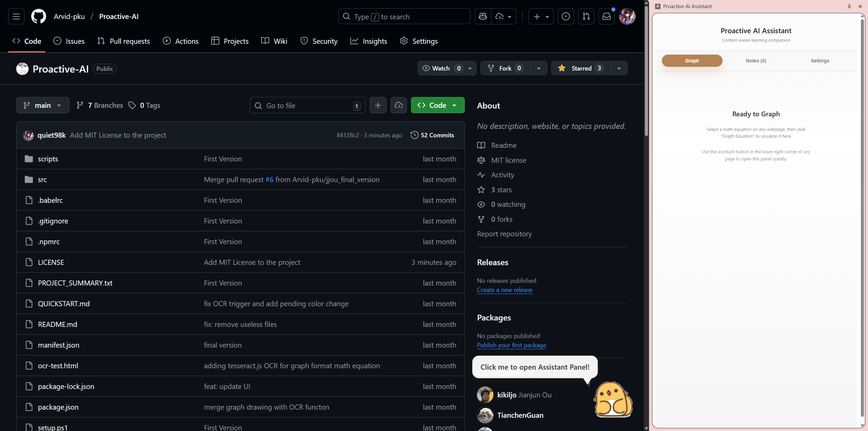Open the notifications inbox icon

tap(606, 16)
